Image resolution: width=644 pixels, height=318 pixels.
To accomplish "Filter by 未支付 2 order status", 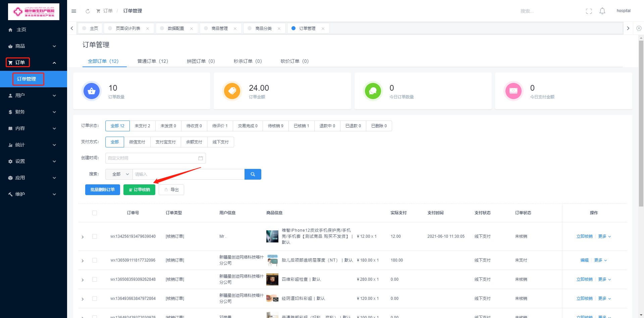I will click(x=143, y=126).
